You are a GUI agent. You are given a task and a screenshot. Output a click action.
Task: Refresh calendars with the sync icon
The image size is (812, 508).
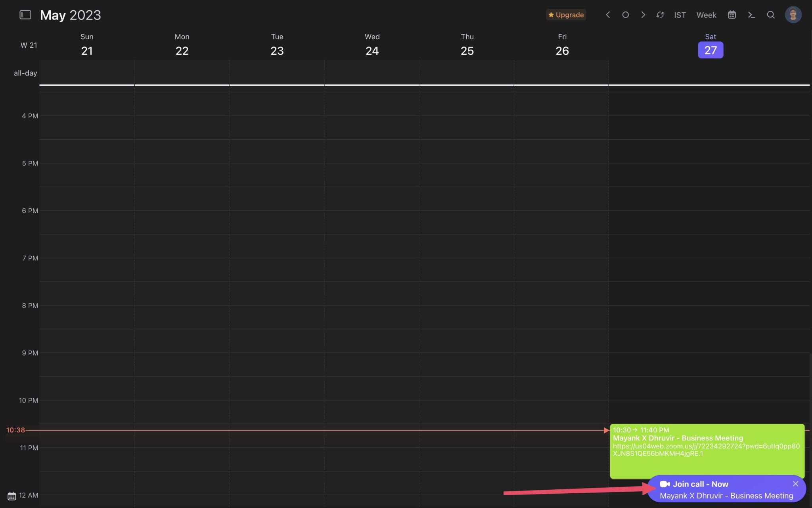[x=660, y=15]
